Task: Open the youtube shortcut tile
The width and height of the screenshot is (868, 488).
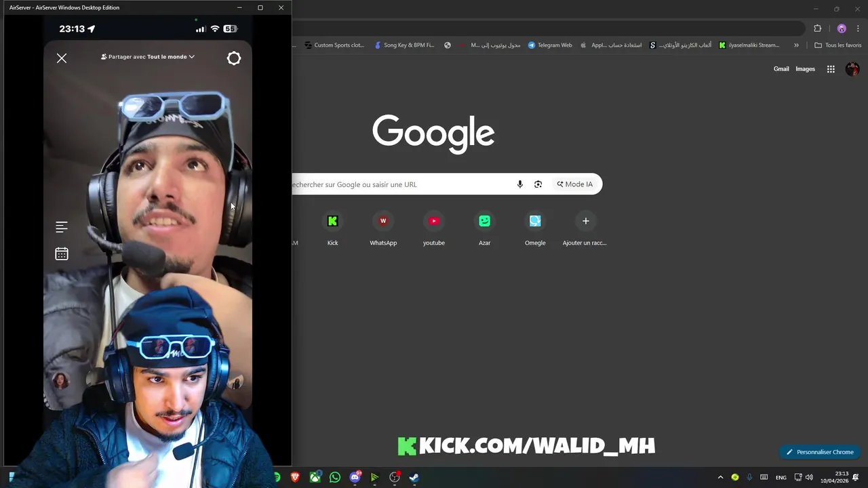Action: point(434,229)
